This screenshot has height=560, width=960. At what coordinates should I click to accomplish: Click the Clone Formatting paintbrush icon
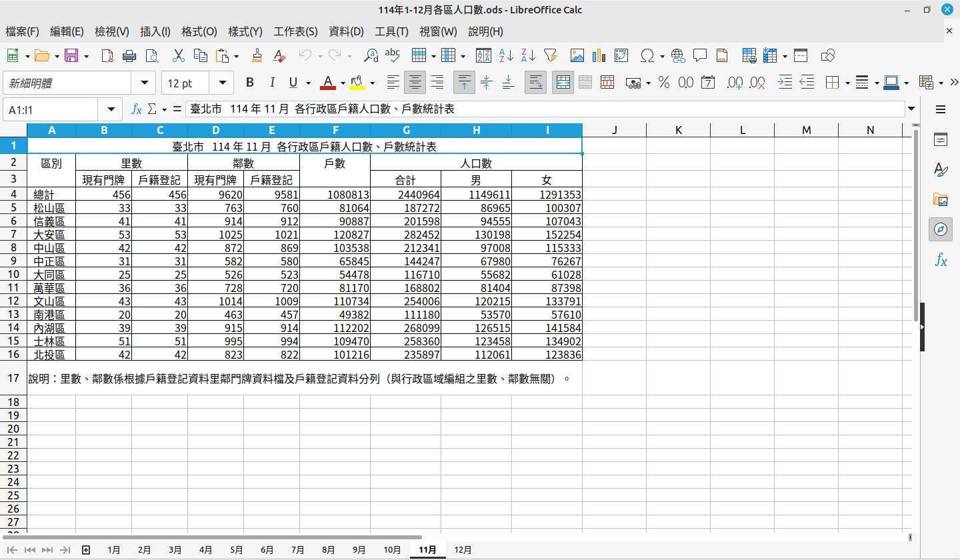[x=257, y=56]
